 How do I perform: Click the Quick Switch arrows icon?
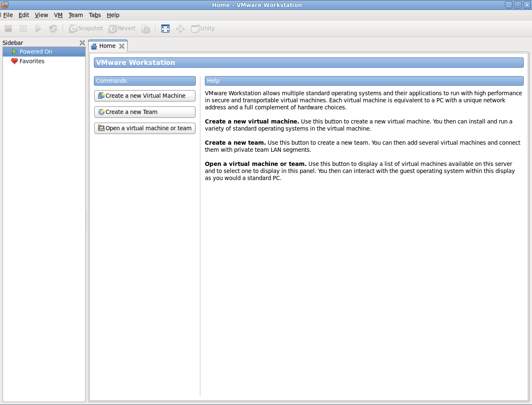pyautogui.click(x=180, y=29)
